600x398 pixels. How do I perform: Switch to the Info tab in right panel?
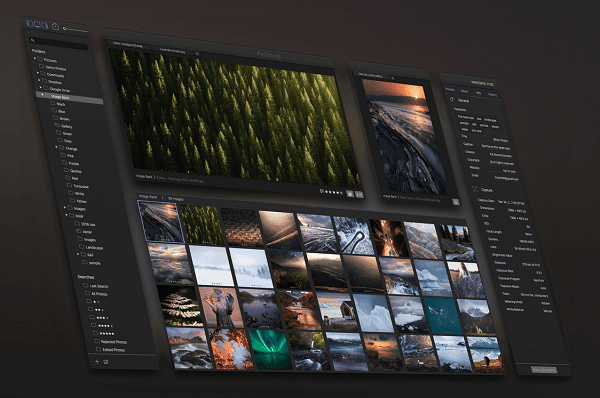[x=478, y=93]
